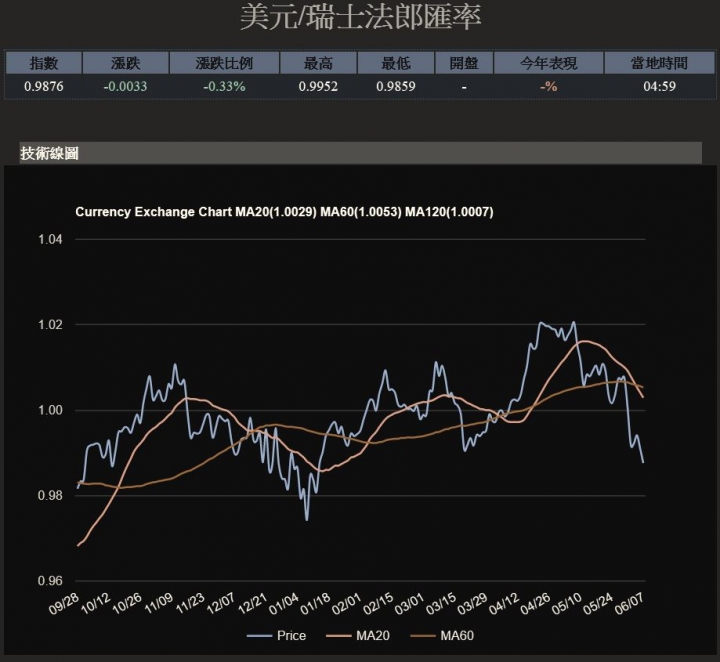Select the percent change -0.33%
Viewport: 720px width, 662px height.
[x=224, y=86]
